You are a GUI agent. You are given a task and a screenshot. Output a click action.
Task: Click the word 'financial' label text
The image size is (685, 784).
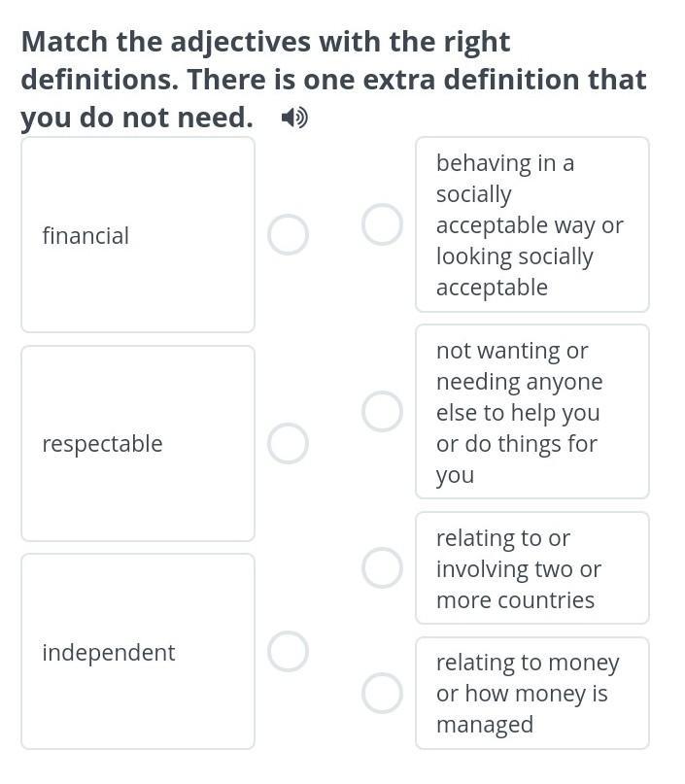click(x=86, y=235)
